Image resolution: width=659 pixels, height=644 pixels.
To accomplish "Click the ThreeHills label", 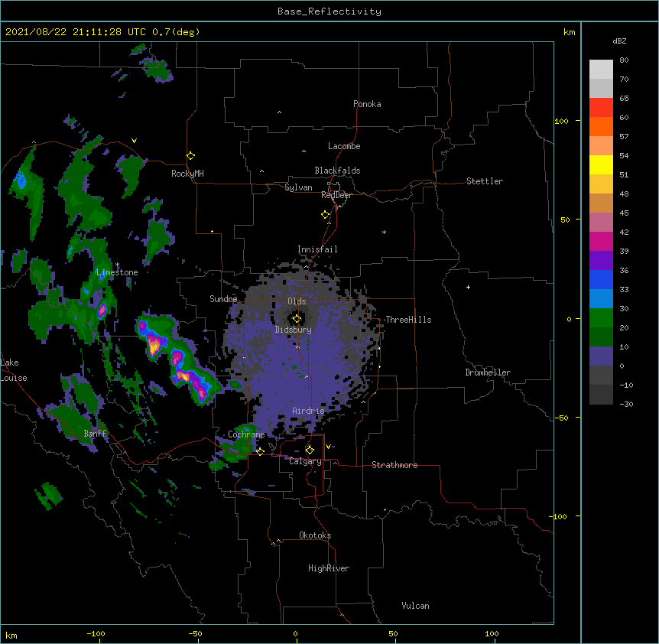I will click(x=408, y=320).
